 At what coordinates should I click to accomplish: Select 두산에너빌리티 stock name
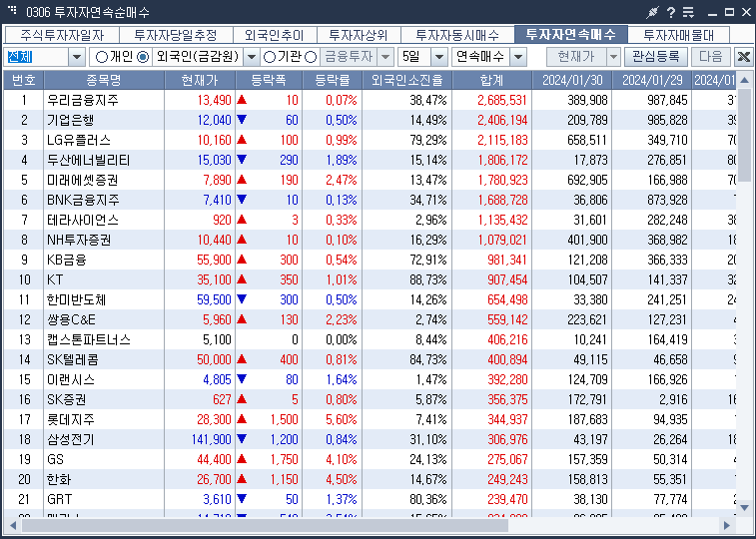point(89,160)
